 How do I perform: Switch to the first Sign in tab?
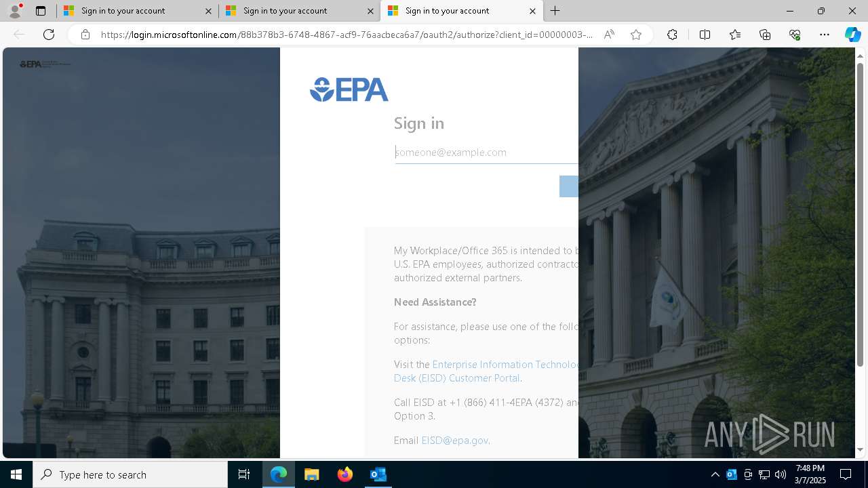click(x=136, y=11)
